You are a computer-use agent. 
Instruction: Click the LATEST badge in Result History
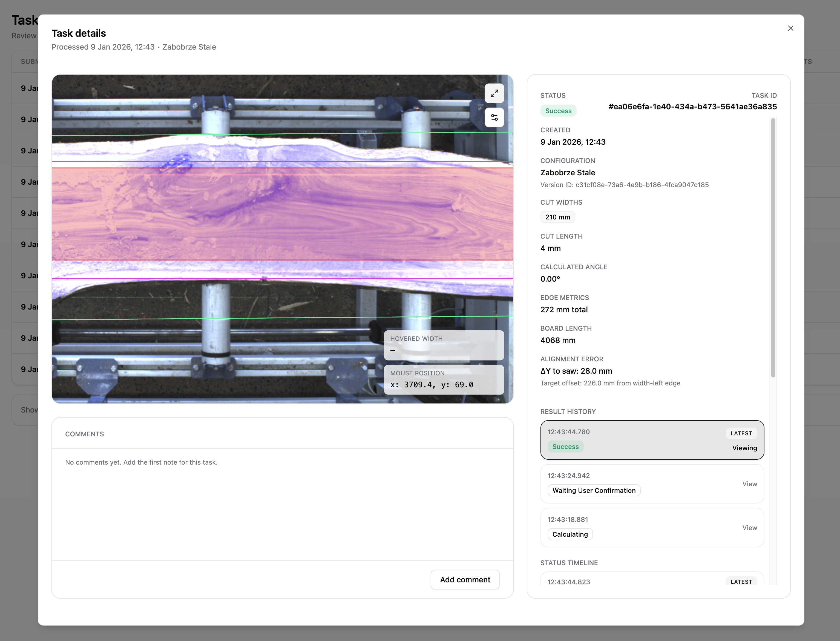click(x=741, y=433)
